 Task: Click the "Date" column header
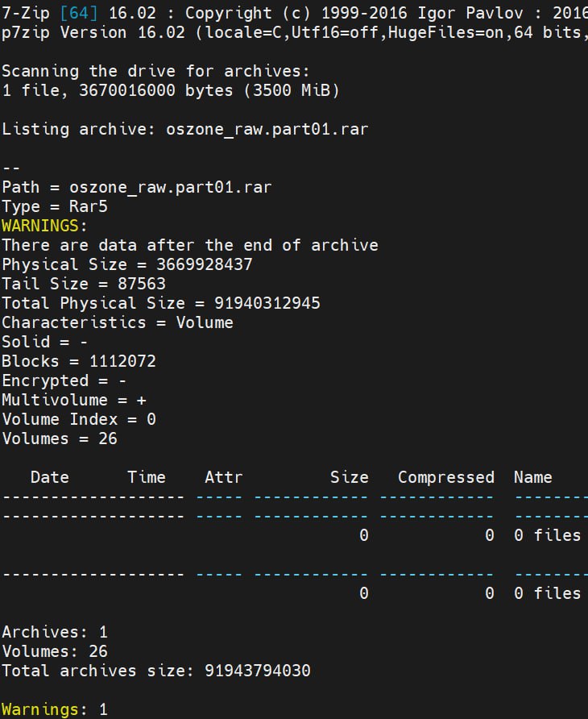tap(50, 477)
